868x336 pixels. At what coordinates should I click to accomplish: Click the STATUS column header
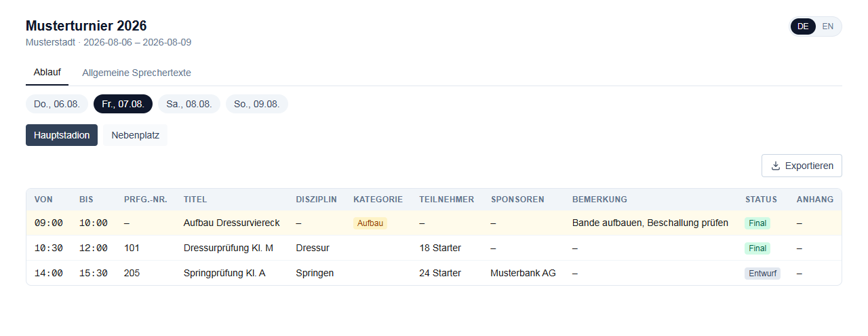point(761,200)
